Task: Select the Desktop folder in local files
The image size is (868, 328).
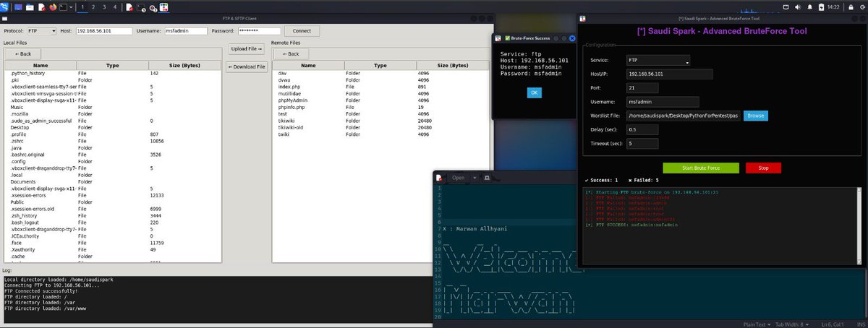Action: [x=112, y=128]
